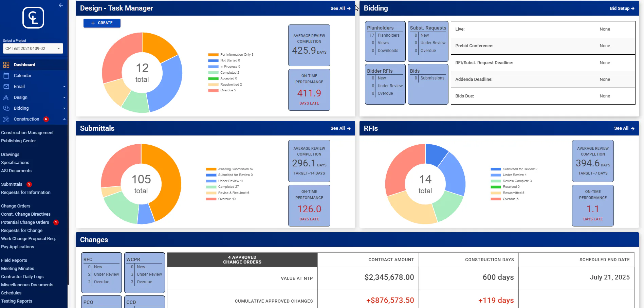Image resolution: width=644 pixels, height=308 pixels.
Task: Open the Subst. Requests card
Action: (428, 41)
